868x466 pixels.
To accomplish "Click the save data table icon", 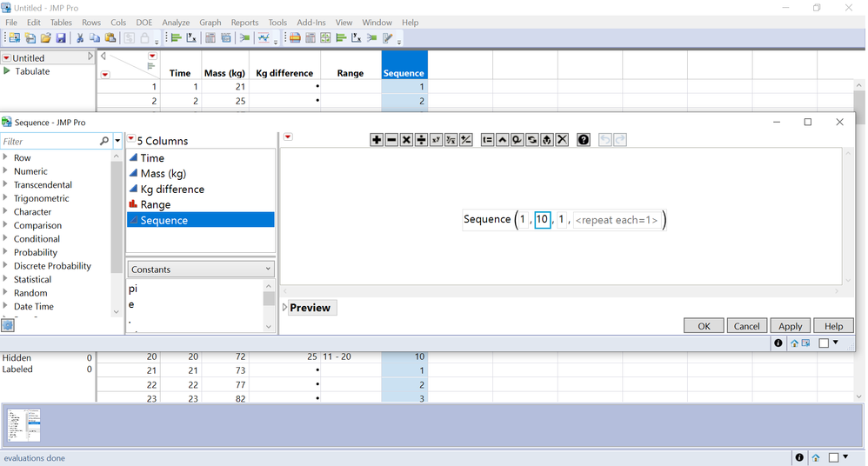I will pos(61,38).
